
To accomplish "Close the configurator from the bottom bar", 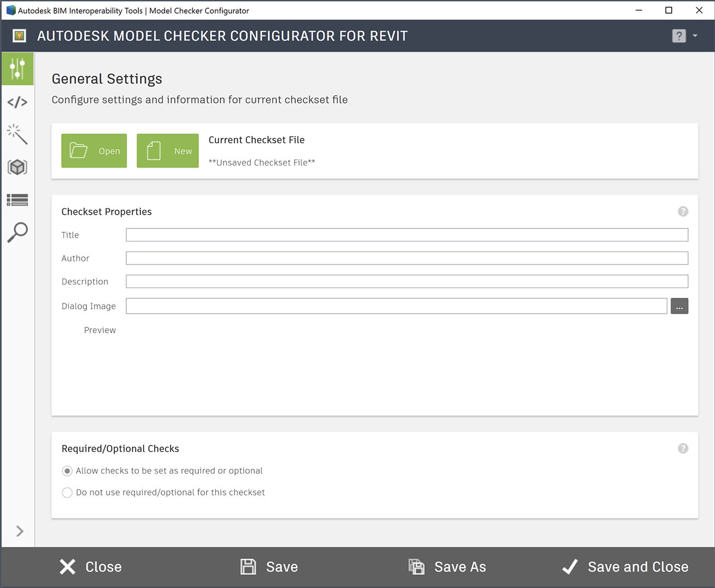I will (x=91, y=567).
